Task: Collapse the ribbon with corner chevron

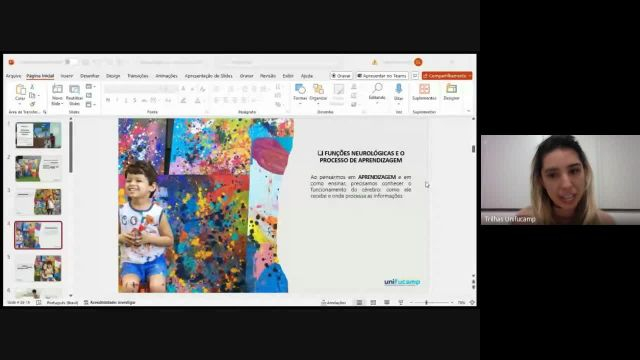Action: [x=468, y=111]
